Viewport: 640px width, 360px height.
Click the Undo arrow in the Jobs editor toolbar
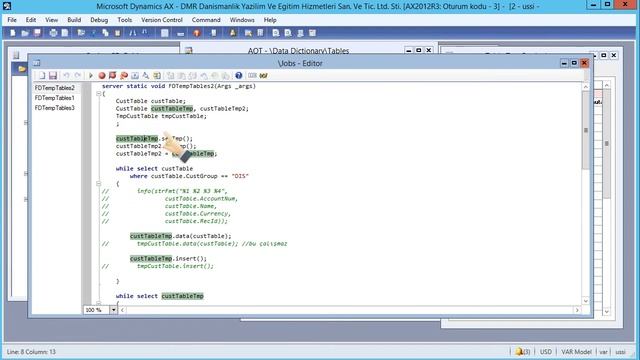[x=66, y=76]
